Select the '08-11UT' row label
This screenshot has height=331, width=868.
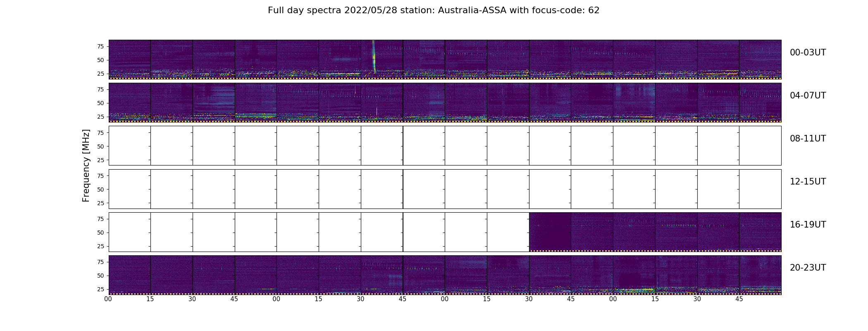808,139
